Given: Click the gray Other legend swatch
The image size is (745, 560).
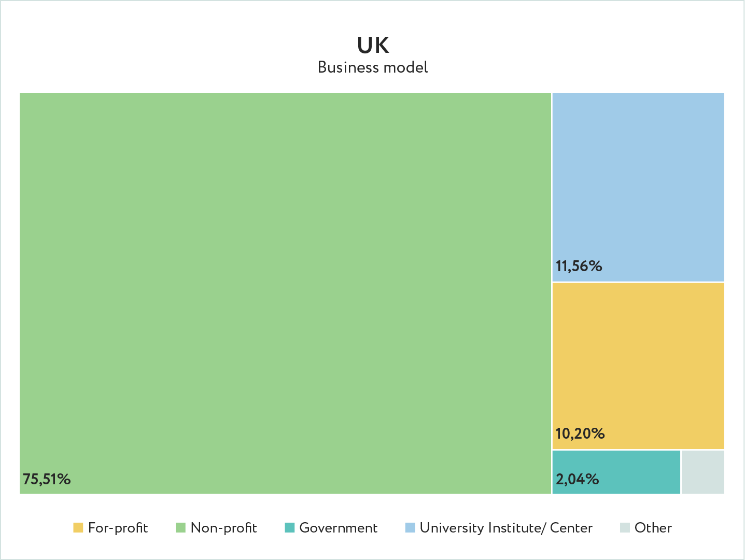Looking at the screenshot, I should [625, 528].
